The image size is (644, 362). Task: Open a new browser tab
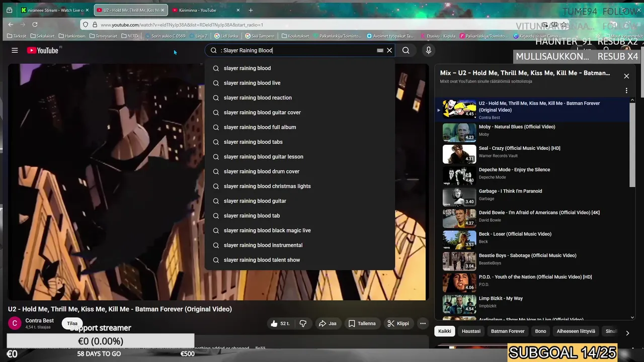[x=251, y=10]
